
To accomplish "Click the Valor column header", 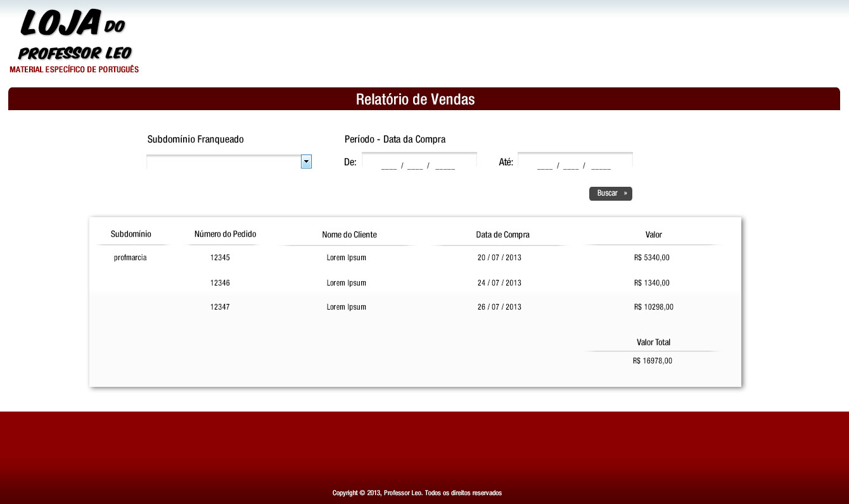I will click(x=653, y=235).
